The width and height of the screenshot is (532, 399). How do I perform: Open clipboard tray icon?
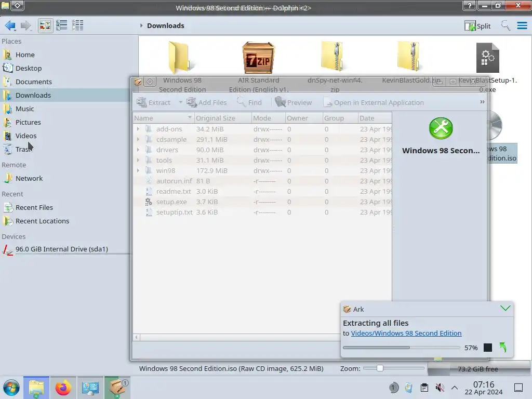click(424, 388)
